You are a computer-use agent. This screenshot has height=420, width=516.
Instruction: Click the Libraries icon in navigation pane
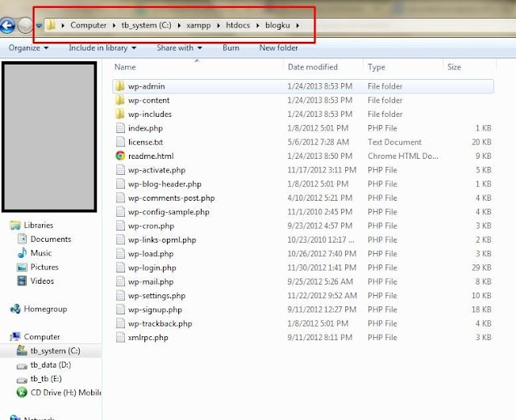click(x=15, y=225)
